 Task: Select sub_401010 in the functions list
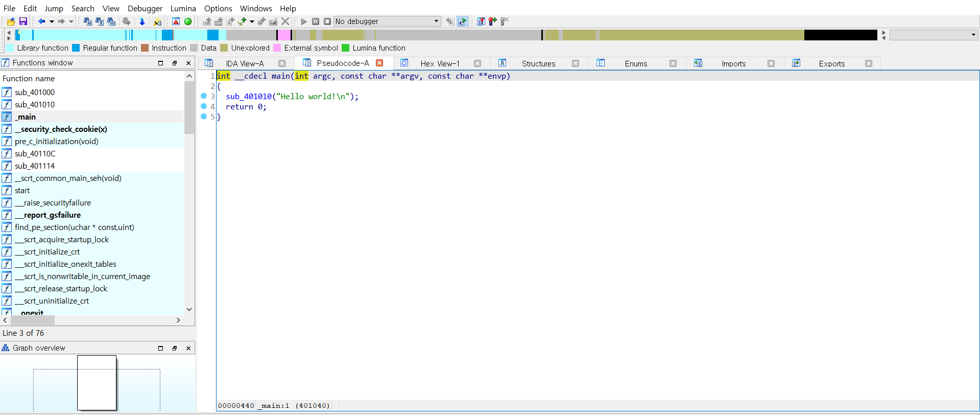(92, 105)
